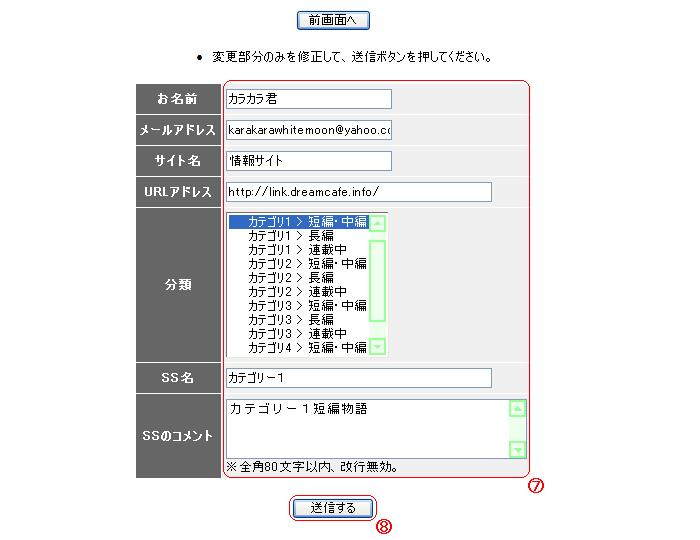Click the メールアドレス input field
The width and height of the screenshot is (700, 540).
309,130
